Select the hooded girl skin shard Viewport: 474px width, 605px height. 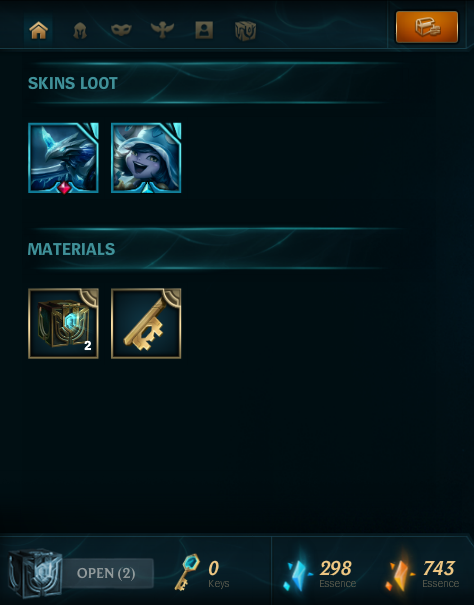[x=146, y=158]
